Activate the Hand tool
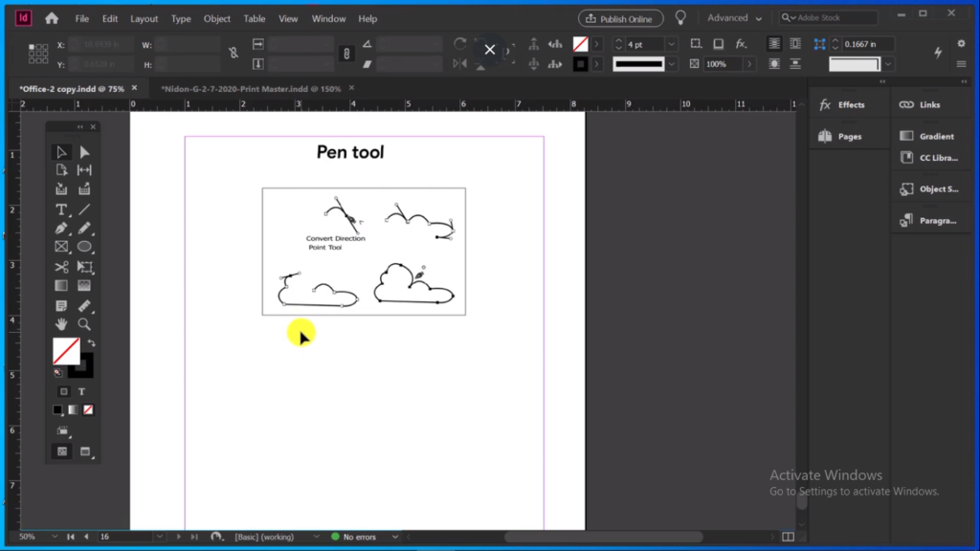Screen dimensions: 980x551 (x=61, y=324)
